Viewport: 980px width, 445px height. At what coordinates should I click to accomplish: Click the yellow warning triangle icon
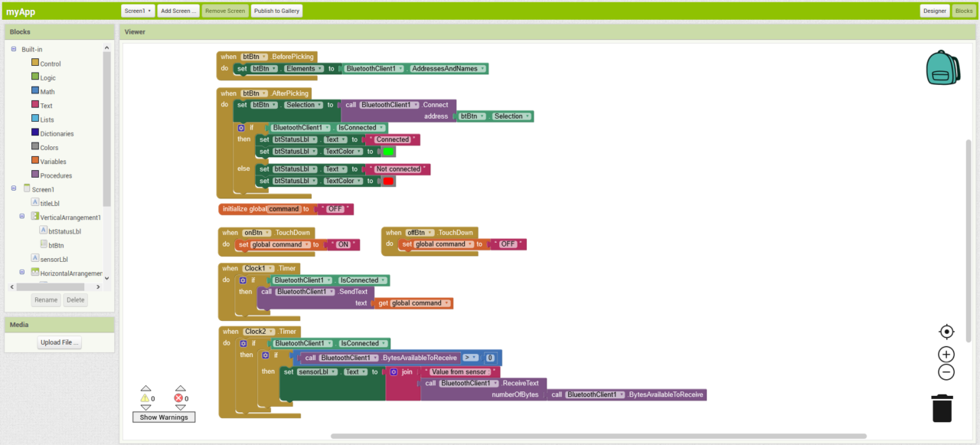[x=145, y=398]
